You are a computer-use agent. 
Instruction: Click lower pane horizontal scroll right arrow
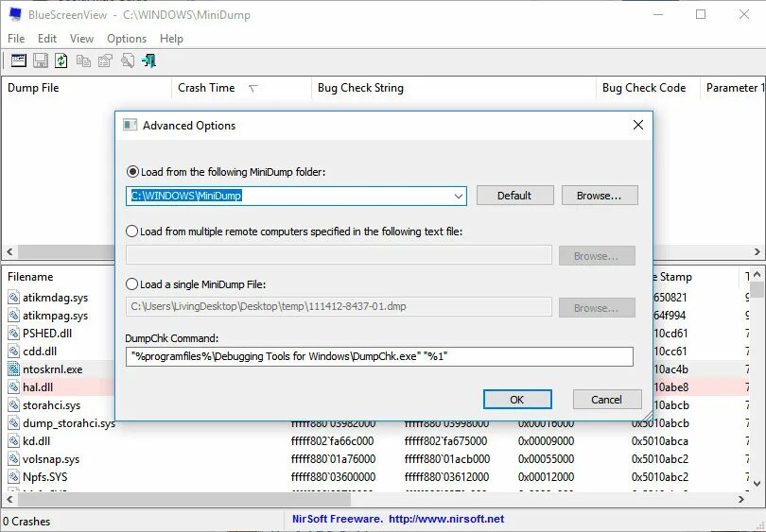click(741, 499)
